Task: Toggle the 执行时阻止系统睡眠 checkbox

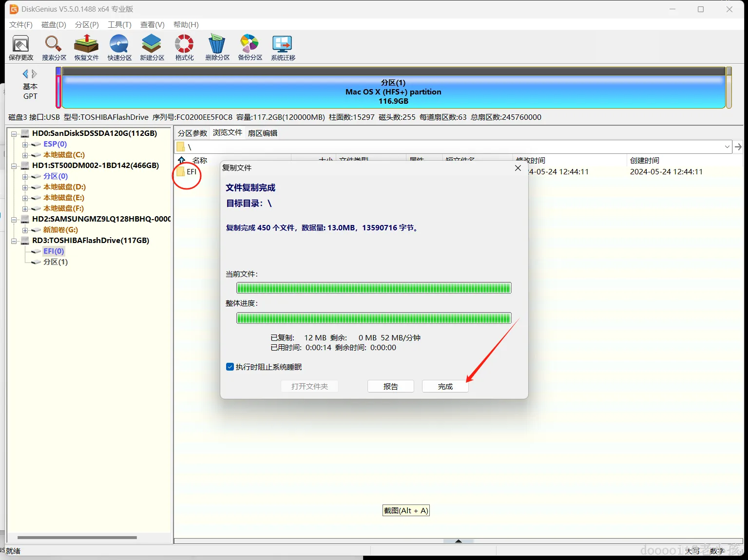Action: (x=230, y=367)
